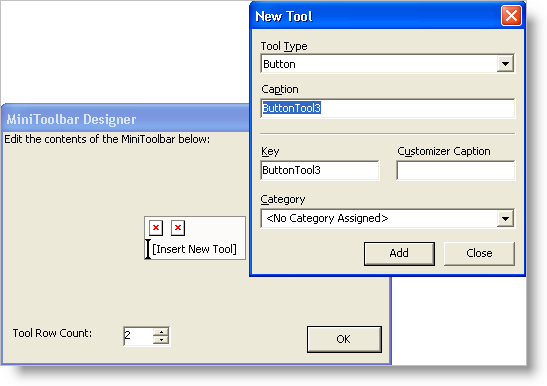Viewport: 547px width, 386px height.
Task: Click the Close button in New Tool
Action: click(x=479, y=253)
